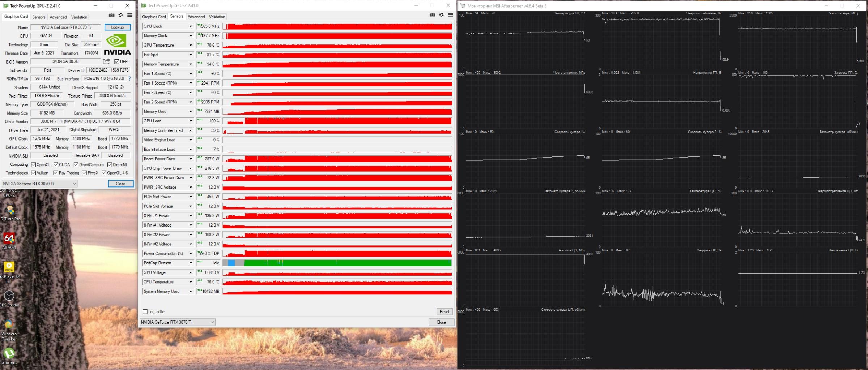Open the GPU Temperature sensor dropdown
This screenshot has height=370, width=868.
191,45
